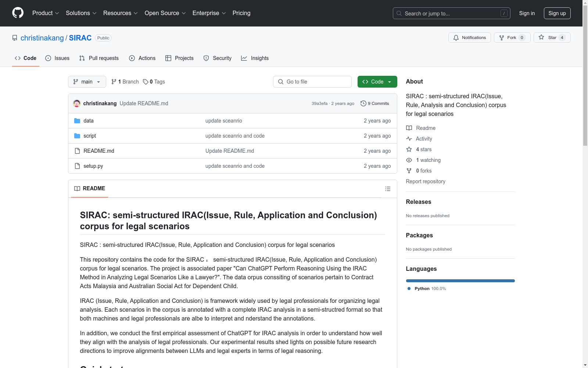Open christinakang user profile link
The height and width of the screenshot is (368, 588).
(x=42, y=38)
